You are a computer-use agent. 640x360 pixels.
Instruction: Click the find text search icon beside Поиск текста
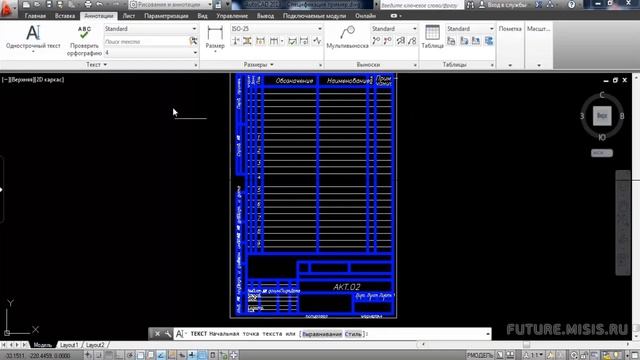[193, 41]
